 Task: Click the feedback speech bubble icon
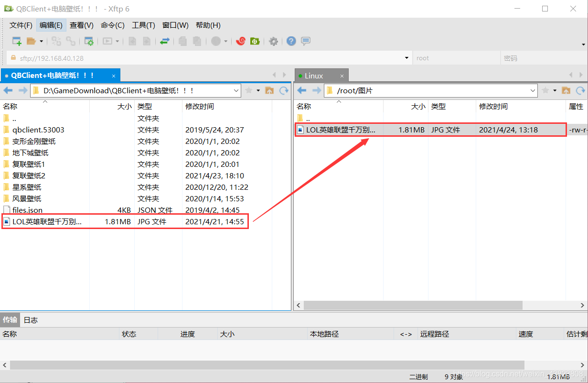click(306, 42)
